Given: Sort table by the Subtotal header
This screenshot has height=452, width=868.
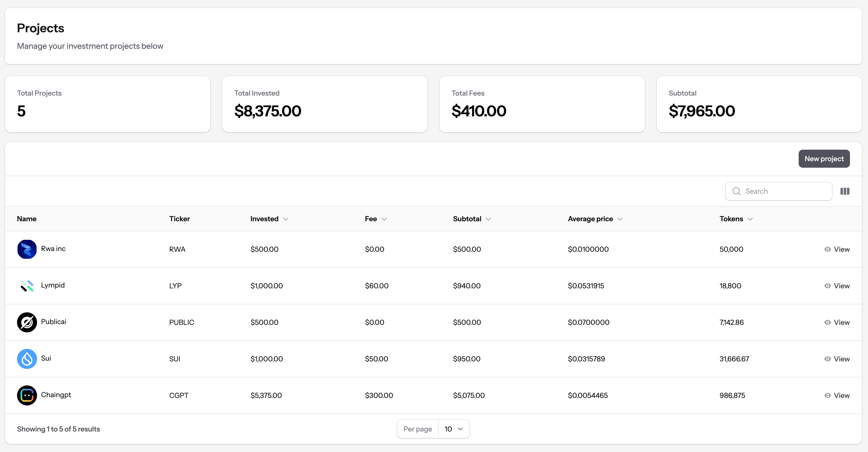Looking at the screenshot, I should point(471,219).
